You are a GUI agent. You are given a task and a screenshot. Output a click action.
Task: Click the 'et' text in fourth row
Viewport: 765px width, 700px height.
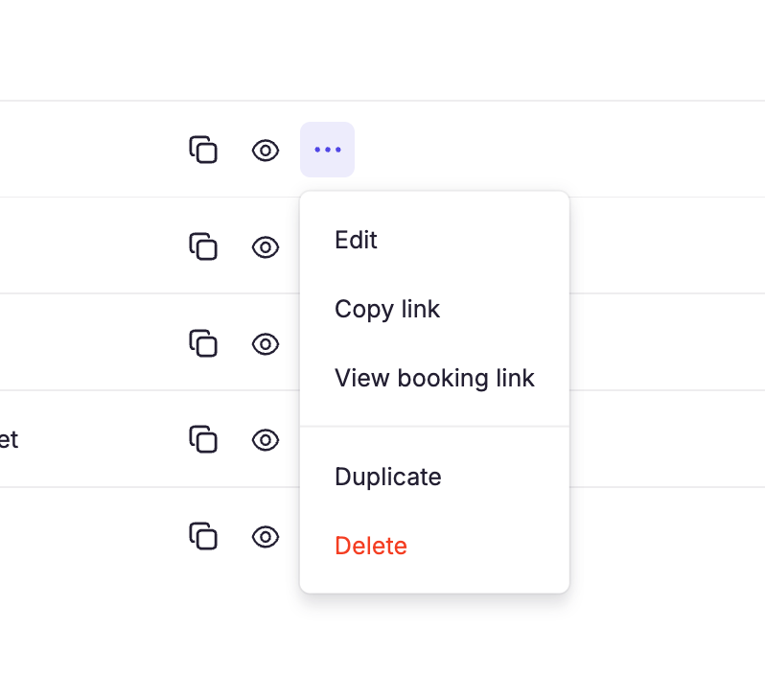(x=9, y=440)
